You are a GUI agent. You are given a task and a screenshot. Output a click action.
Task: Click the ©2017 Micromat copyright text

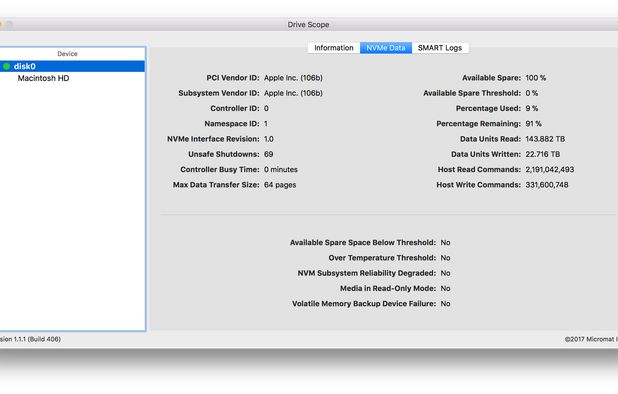[591, 339]
